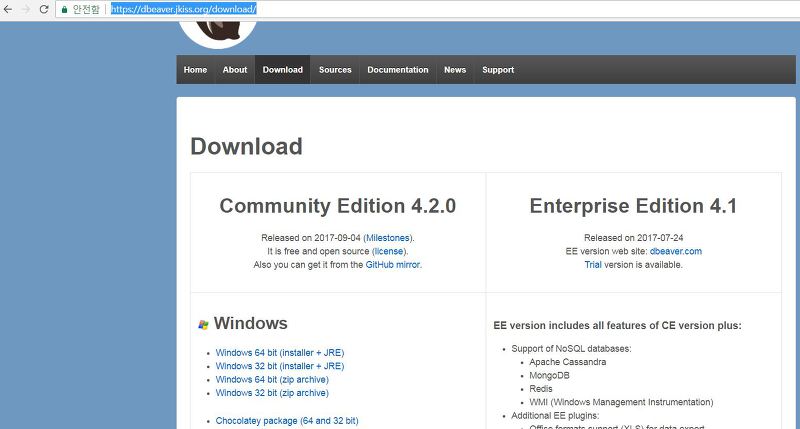Download Windows 32 bit (zip archive)

pos(272,393)
